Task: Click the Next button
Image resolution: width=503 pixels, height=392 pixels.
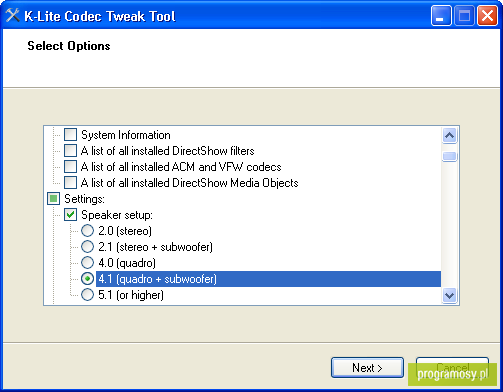Action: coord(367,368)
